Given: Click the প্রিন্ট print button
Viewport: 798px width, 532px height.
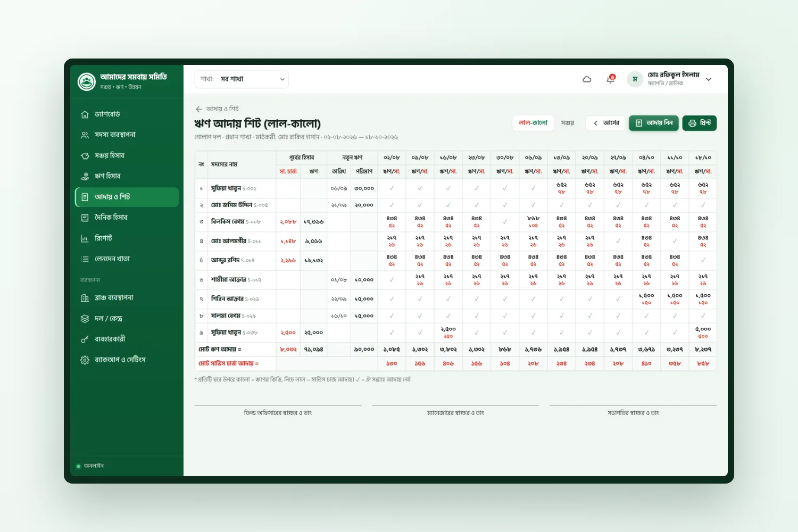Looking at the screenshot, I should tap(700, 123).
